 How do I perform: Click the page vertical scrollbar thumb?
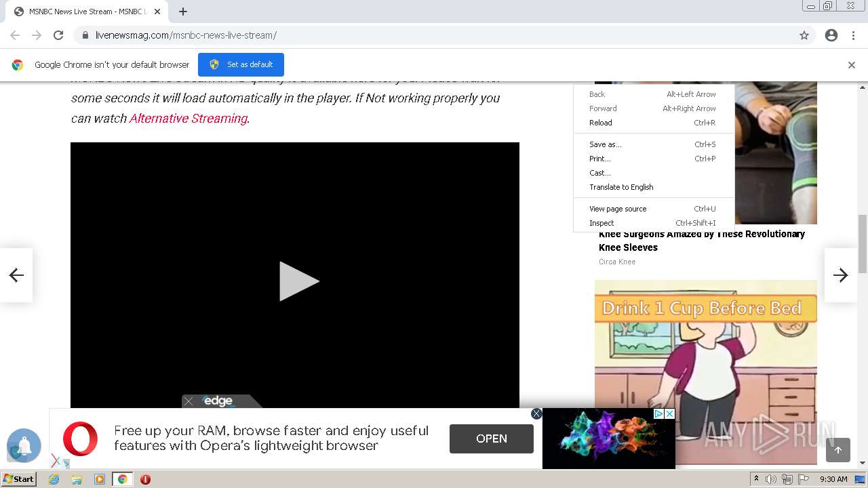coord(863,243)
